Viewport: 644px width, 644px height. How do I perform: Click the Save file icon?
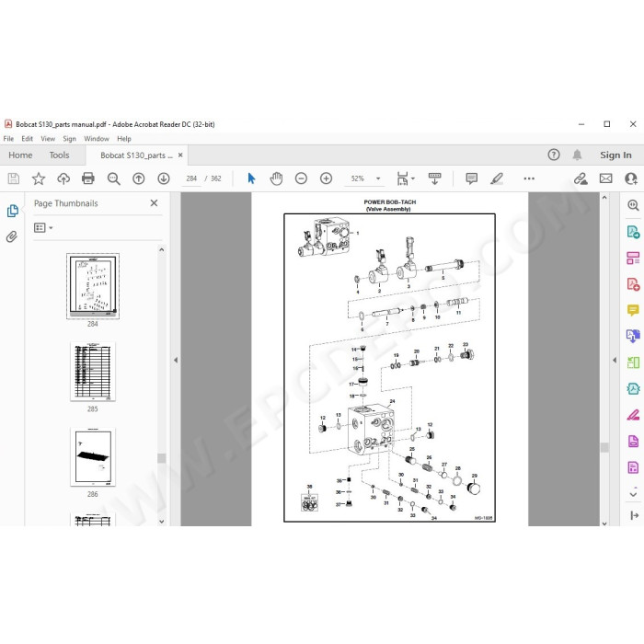click(14, 178)
